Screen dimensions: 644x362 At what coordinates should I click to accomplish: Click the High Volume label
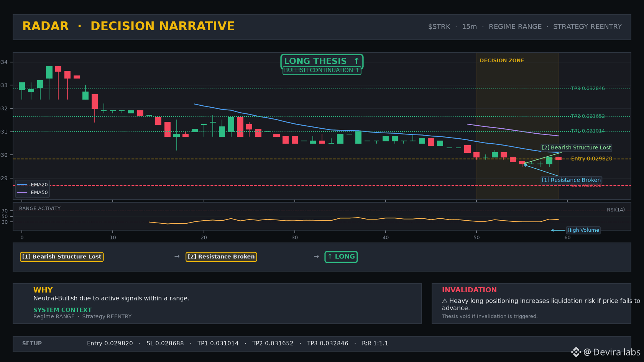coord(583,230)
